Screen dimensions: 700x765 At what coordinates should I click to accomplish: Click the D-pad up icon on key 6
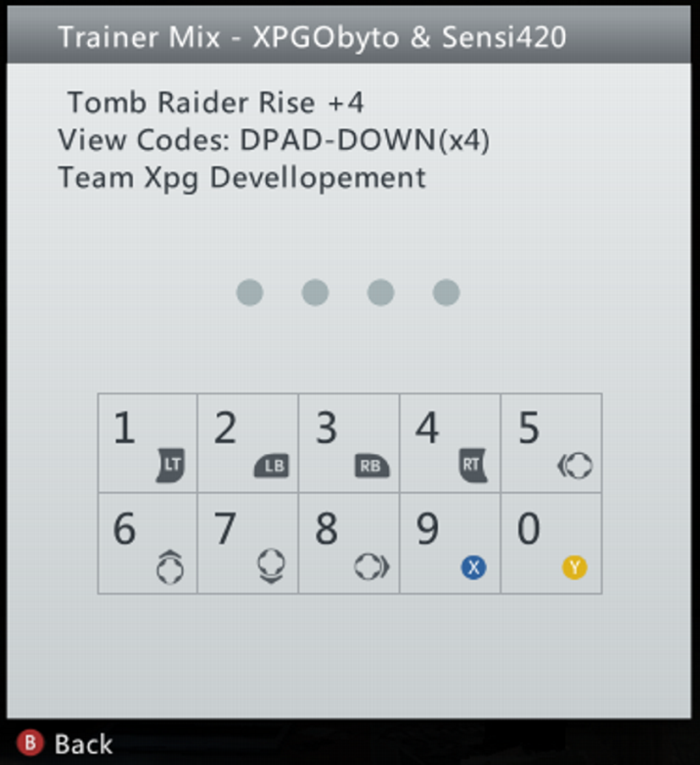170,567
